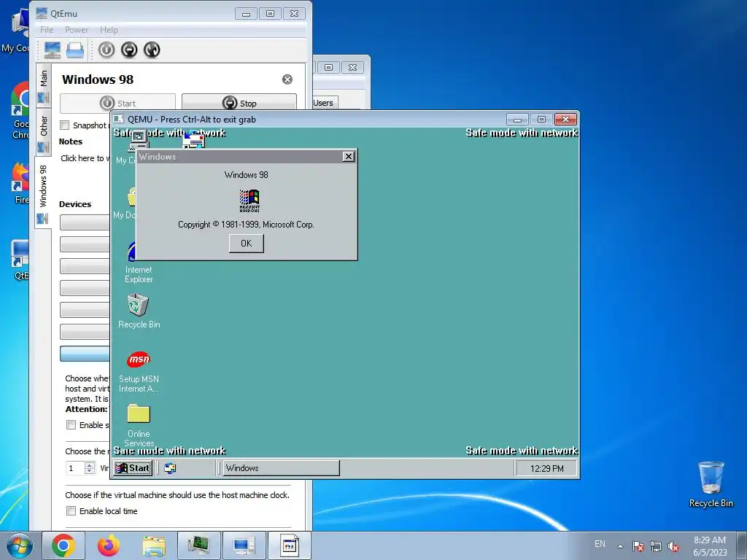The height and width of the screenshot is (560, 747).
Task: Open File Explorer from the Windows 7 taskbar
Action: [154, 545]
